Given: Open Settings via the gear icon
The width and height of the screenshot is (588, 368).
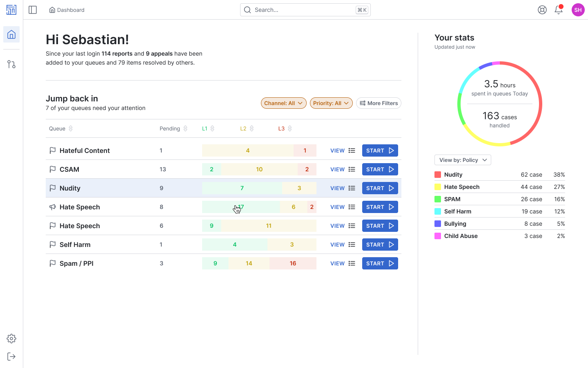Looking at the screenshot, I should coord(11,338).
